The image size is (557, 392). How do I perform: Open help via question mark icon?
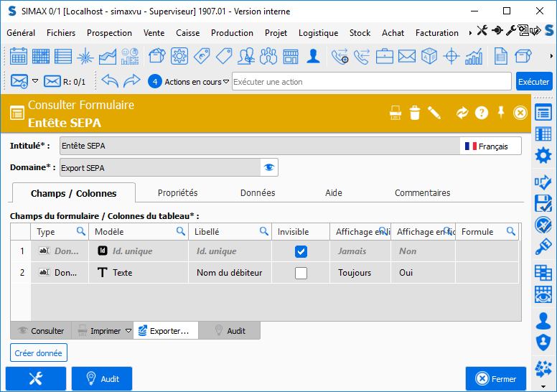point(482,113)
